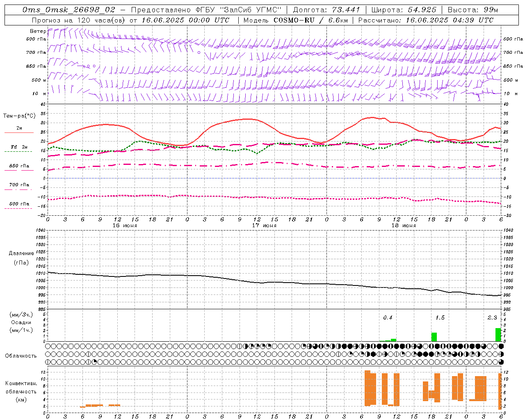The width and height of the screenshot is (525, 420).
Task: Click the left 700 гПа wind level label
Action: click(36, 52)
